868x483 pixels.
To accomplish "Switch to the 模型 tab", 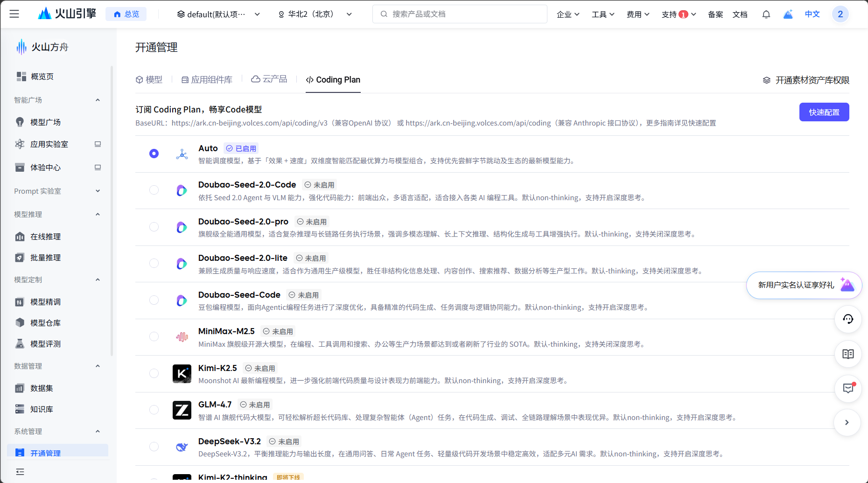I will click(149, 80).
